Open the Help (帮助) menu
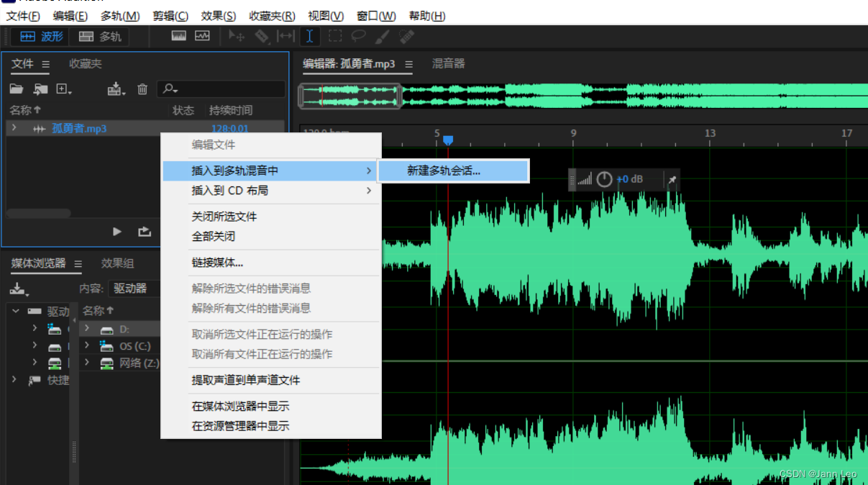The width and height of the screenshot is (868, 485). pos(427,16)
